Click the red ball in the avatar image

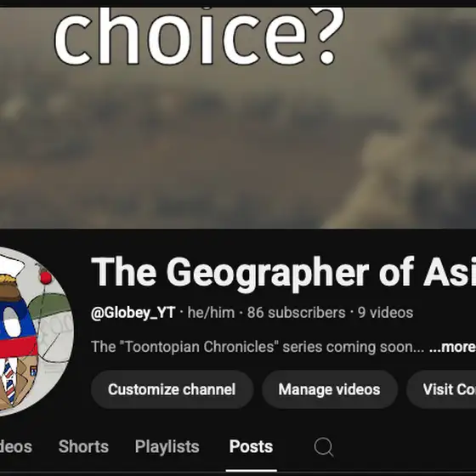pos(46,278)
